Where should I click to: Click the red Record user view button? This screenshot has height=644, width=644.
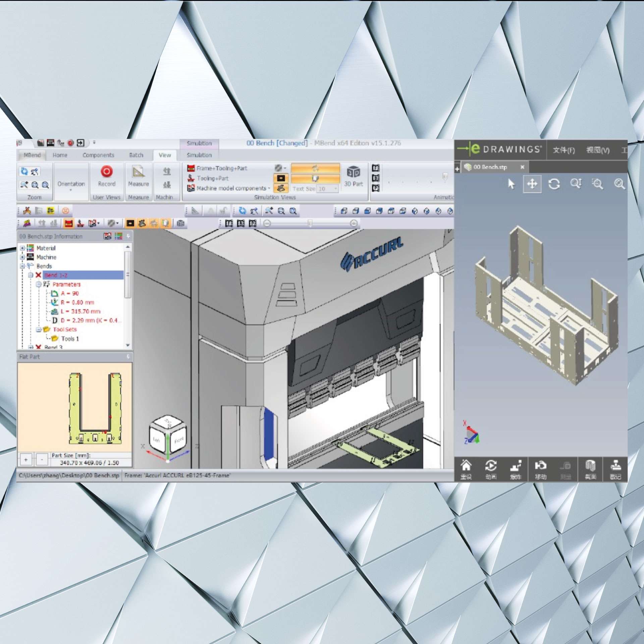[x=106, y=172]
